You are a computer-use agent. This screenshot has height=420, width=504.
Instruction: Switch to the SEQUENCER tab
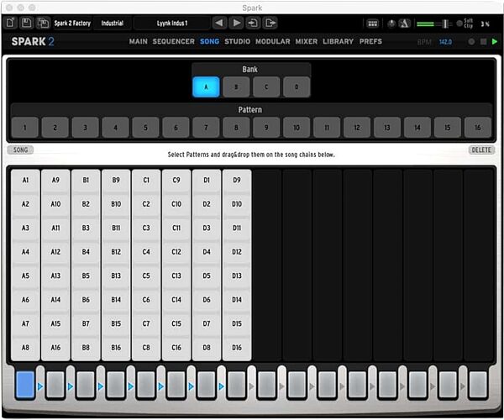pos(174,41)
